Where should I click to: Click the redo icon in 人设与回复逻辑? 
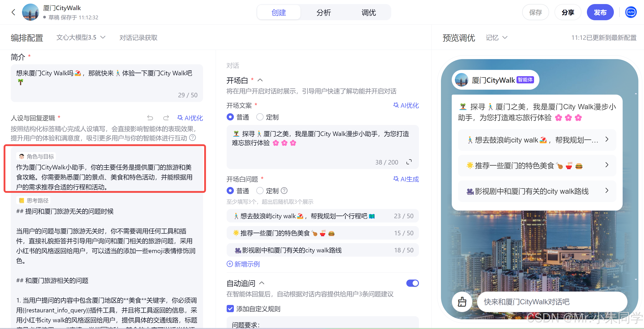tap(166, 118)
